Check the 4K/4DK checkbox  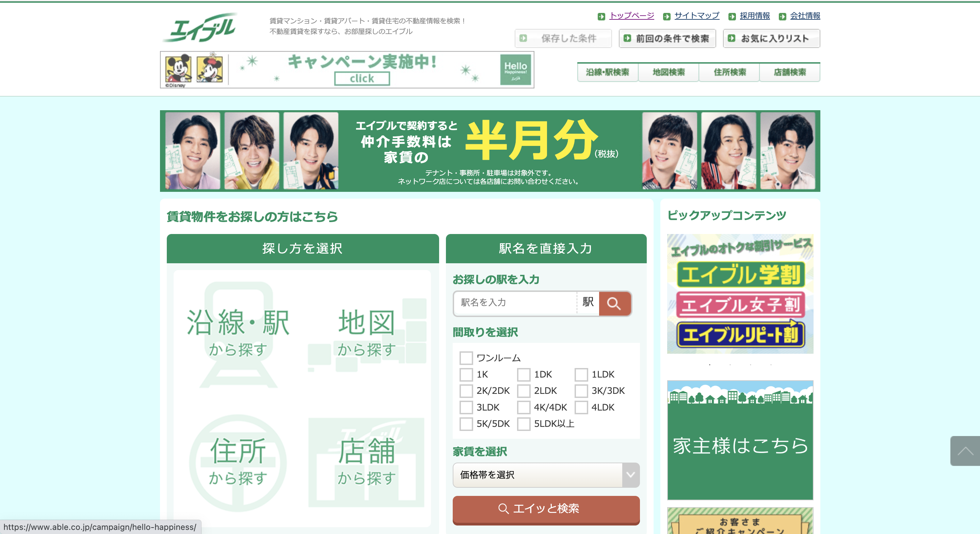click(x=524, y=407)
